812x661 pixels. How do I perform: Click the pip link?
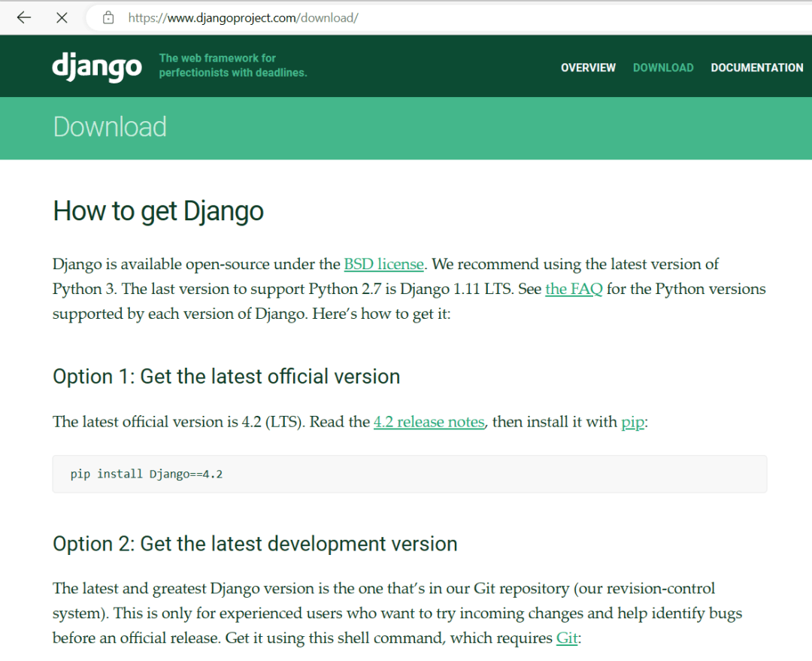tap(632, 422)
